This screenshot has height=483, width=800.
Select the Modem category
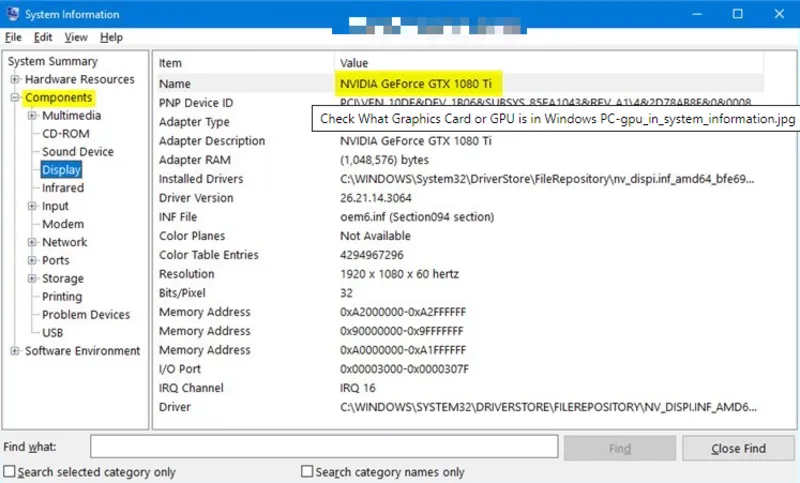coord(63,224)
